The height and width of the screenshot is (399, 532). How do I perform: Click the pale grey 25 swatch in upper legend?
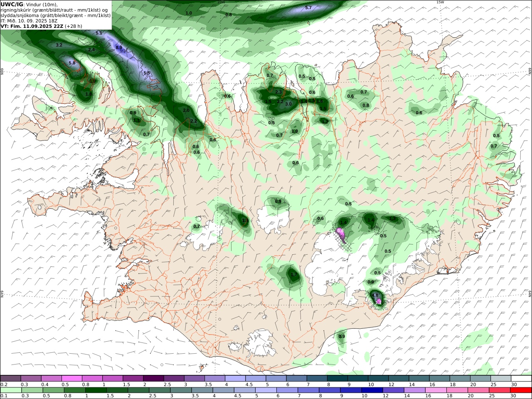click(501, 379)
